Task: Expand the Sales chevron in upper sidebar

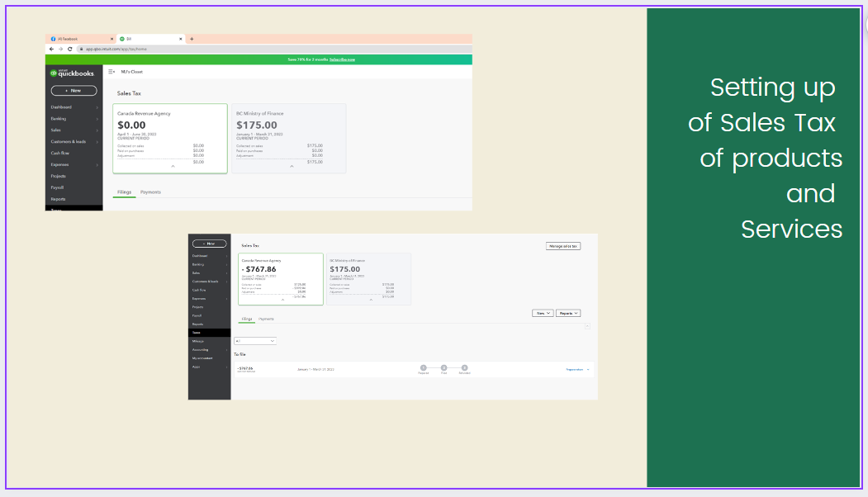Action: [97, 130]
